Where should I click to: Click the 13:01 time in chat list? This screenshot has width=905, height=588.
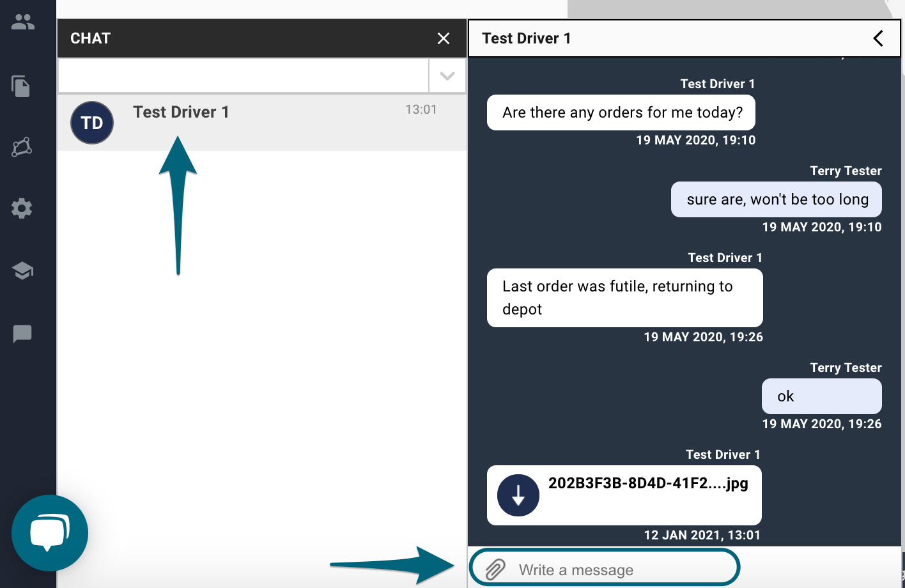tap(421, 109)
